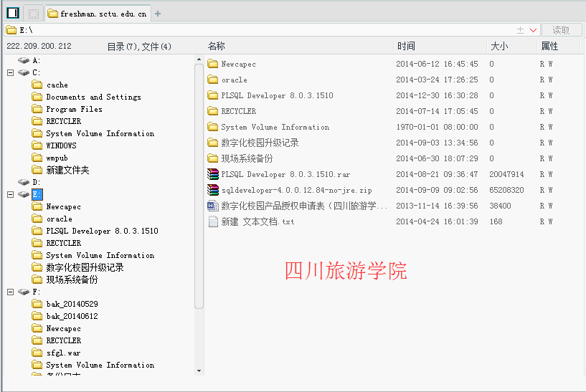
Task: Sort by the 名称 column header
Action: pos(217,46)
